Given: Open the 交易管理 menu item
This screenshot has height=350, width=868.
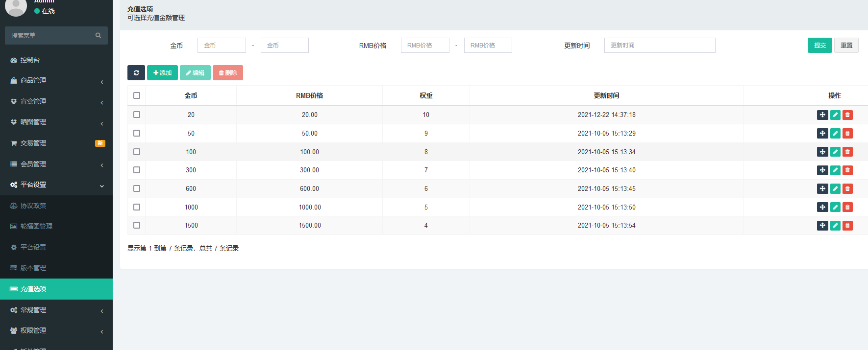Looking at the screenshot, I should 56,143.
